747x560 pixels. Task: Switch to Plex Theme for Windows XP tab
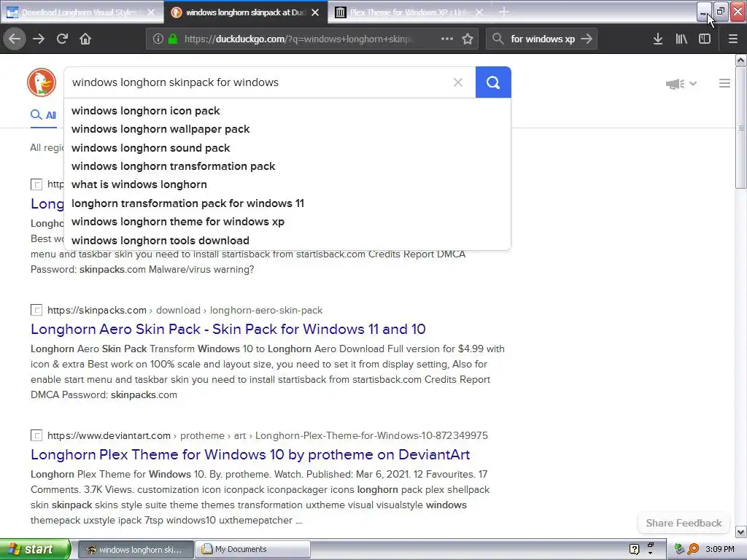(x=410, y=12)
